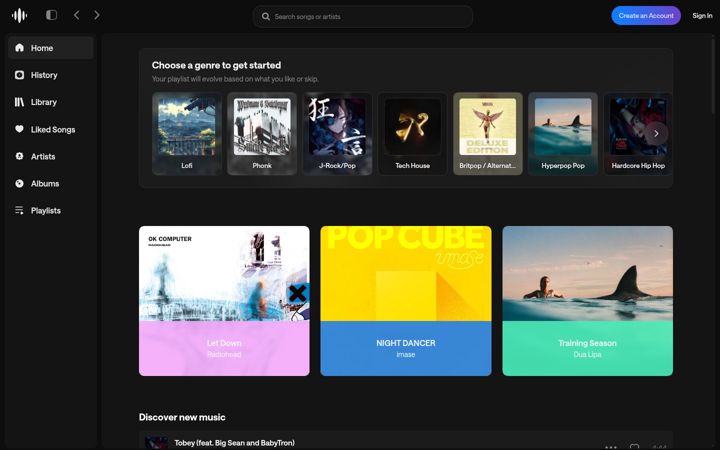720x450 pixels.
Task: Open History from the sidebar
Action: [51, 75]
